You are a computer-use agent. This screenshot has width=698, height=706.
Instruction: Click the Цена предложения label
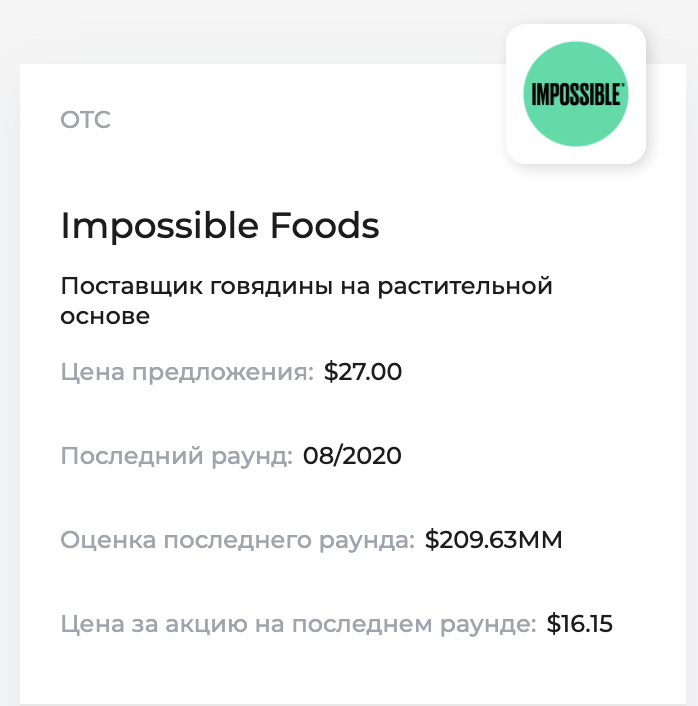coord(187,373)
